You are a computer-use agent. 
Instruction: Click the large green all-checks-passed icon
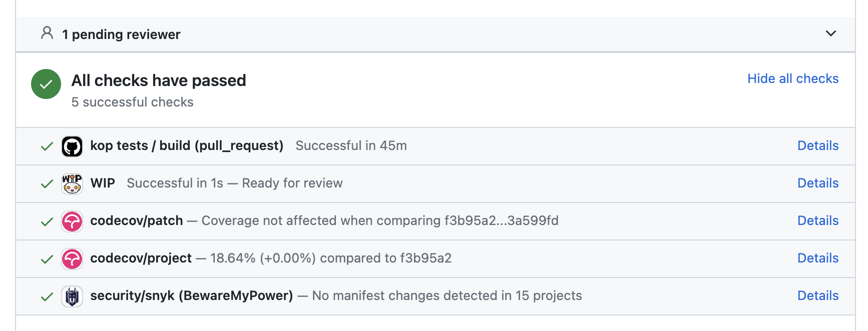point(46,84)
